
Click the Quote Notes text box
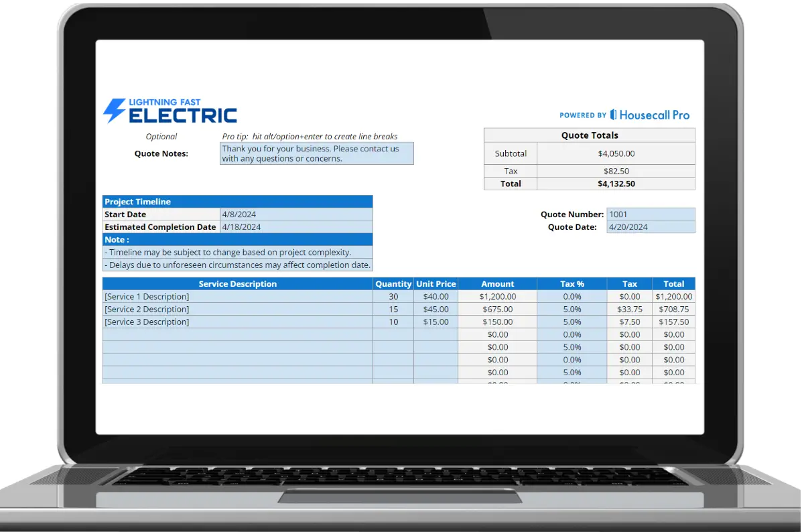tap(316, 153)
